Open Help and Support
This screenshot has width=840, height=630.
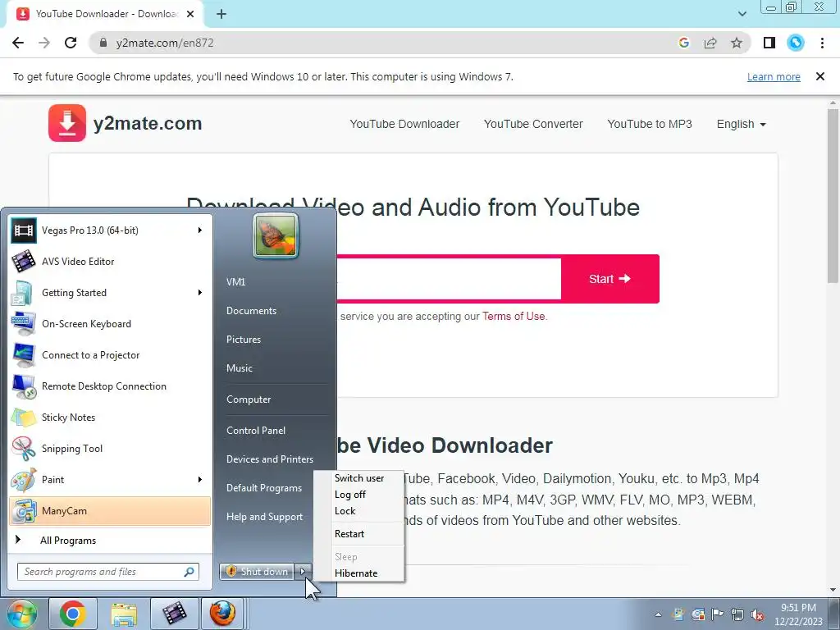click(265, 517)
